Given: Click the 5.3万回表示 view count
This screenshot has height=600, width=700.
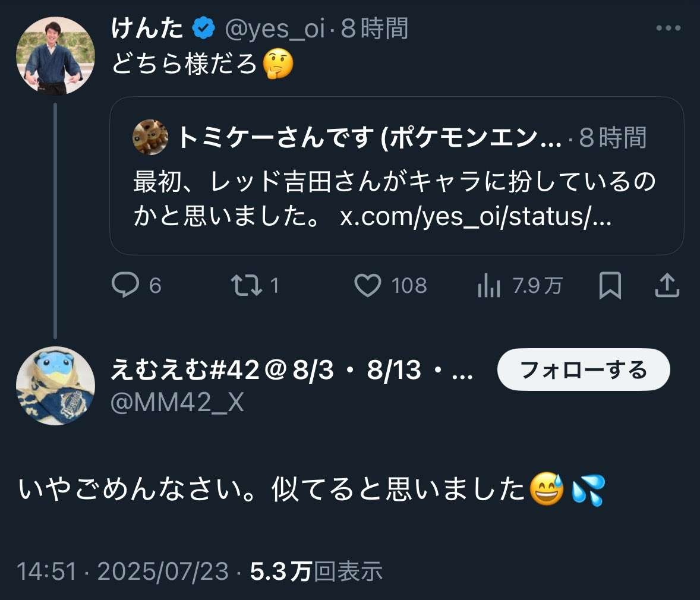Looking at the screenshot, I should click(x=316, y=571).
